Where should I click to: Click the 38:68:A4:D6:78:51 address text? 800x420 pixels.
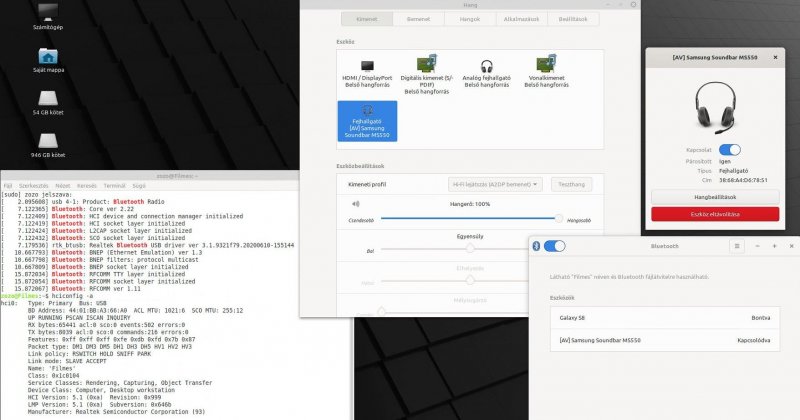point(743,180)
